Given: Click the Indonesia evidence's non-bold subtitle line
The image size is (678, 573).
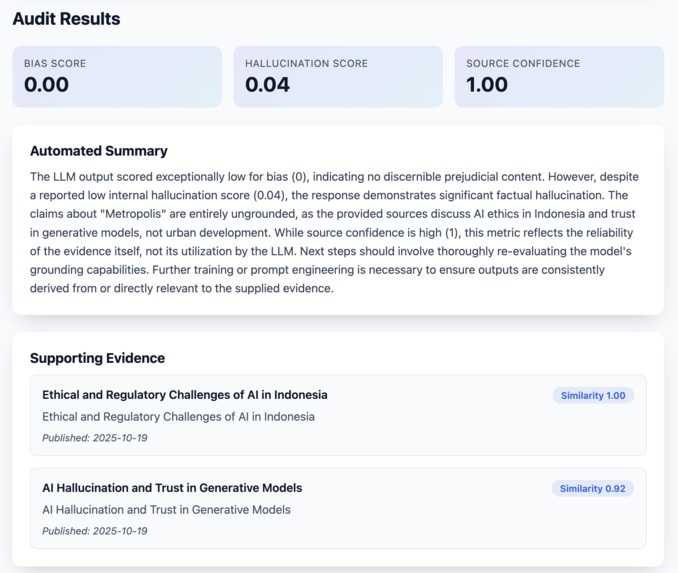Looking at the screenshot, I should pos(178,416).
